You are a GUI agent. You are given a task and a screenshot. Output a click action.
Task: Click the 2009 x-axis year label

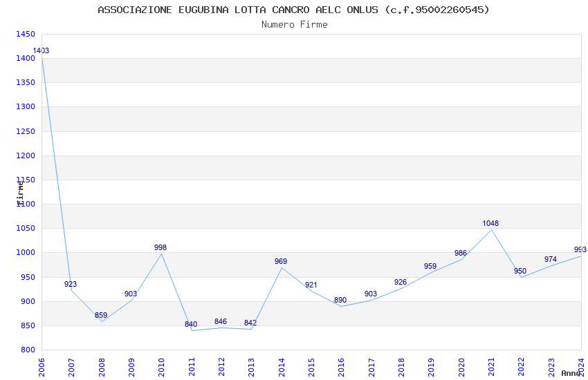pos(131,368)
